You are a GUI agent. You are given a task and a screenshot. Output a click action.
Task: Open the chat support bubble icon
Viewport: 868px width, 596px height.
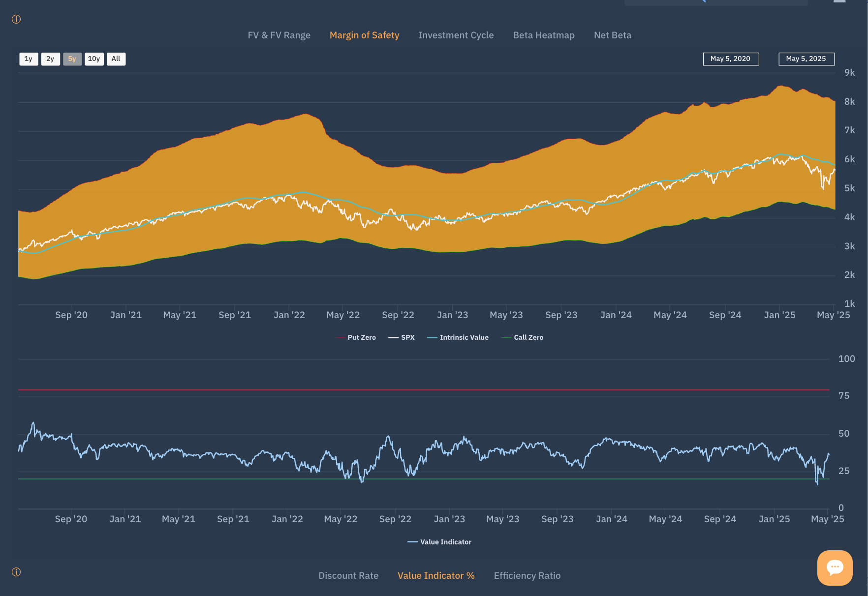point(835,567)
